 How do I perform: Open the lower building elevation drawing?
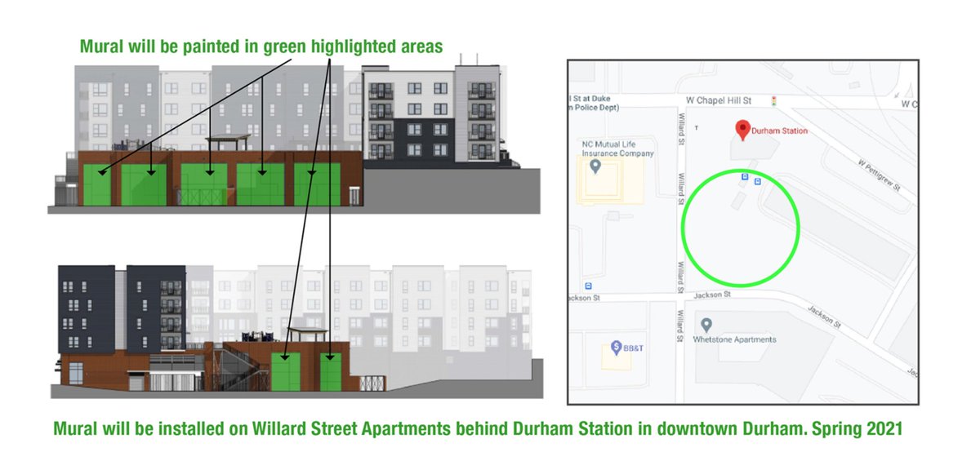(298, 331)
